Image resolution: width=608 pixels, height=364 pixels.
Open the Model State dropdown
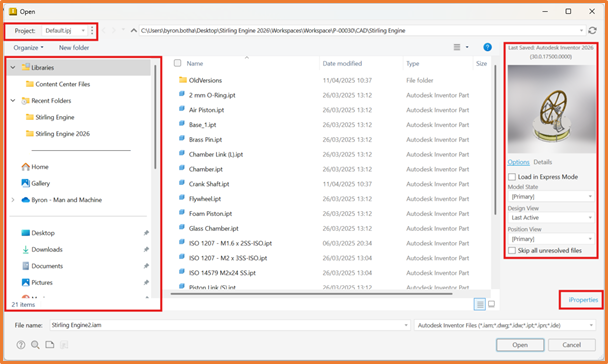[551, 197]
